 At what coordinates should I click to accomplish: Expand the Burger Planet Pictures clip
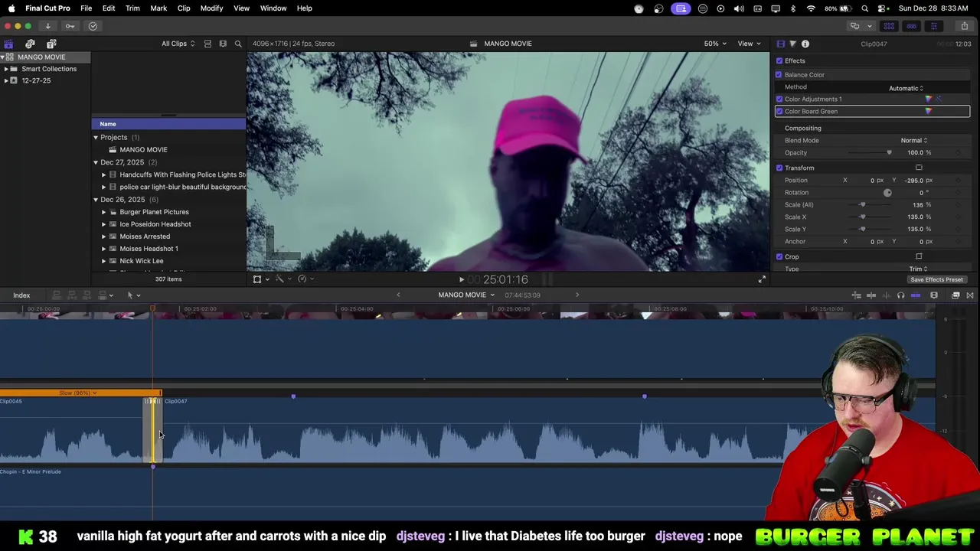[103, 212]
